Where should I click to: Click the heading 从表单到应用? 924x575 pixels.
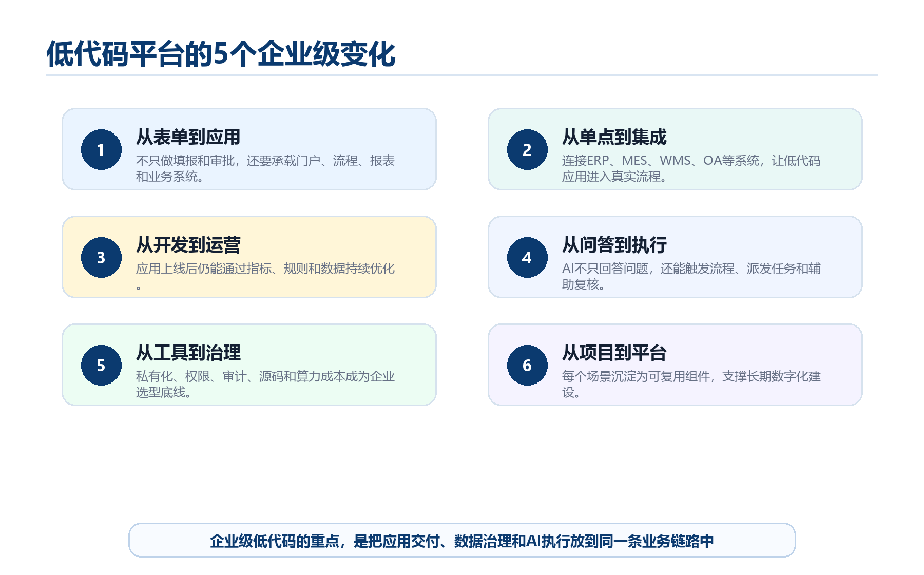pos(188,137)
